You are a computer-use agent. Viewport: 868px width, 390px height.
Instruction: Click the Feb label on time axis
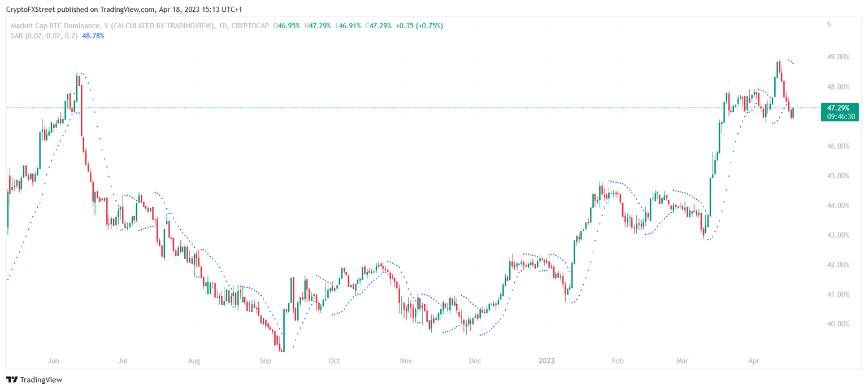pos(618,360)
